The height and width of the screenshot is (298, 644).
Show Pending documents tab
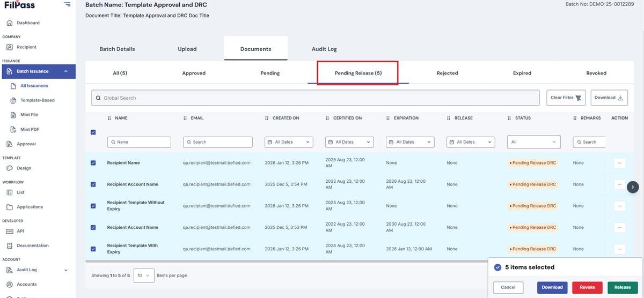tap(270, 73)
